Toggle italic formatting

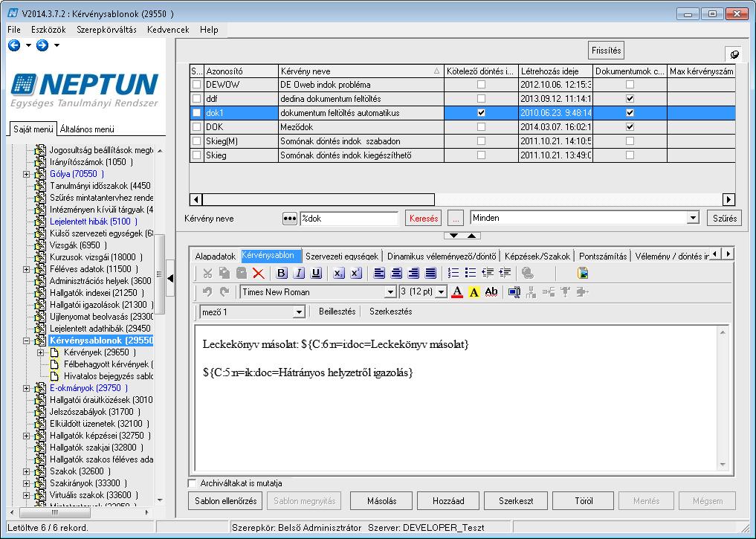[x=299, y=274]
